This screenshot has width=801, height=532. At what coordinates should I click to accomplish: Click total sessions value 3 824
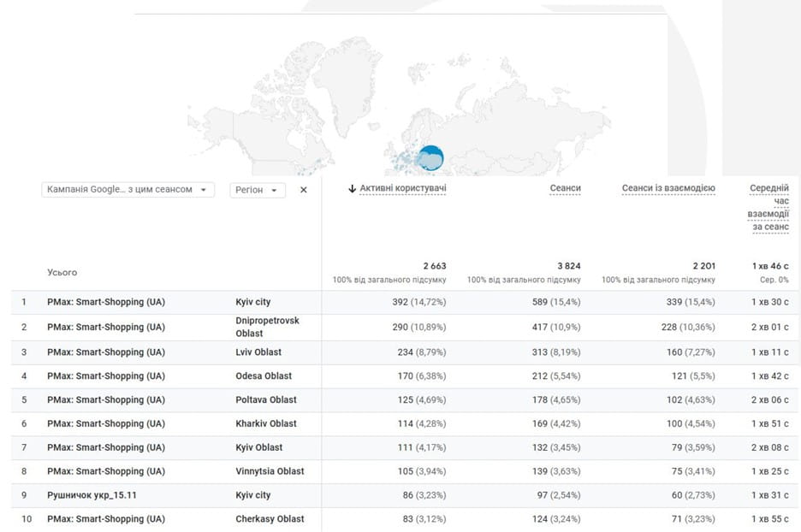(568, 266)
